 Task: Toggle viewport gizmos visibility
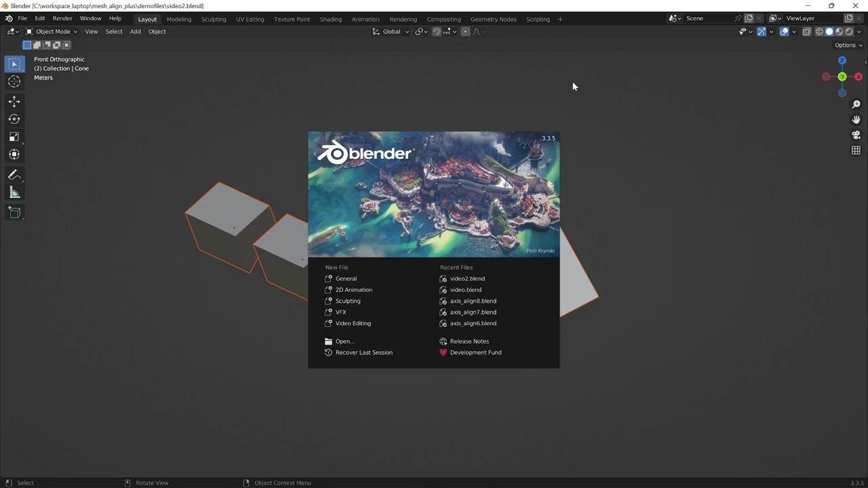click(762, 32)
